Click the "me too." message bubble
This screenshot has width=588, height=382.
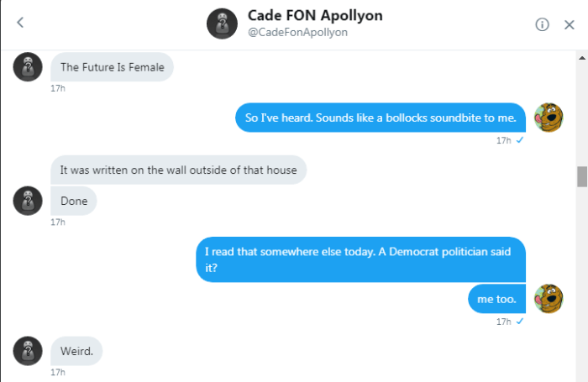coord(497,298)
